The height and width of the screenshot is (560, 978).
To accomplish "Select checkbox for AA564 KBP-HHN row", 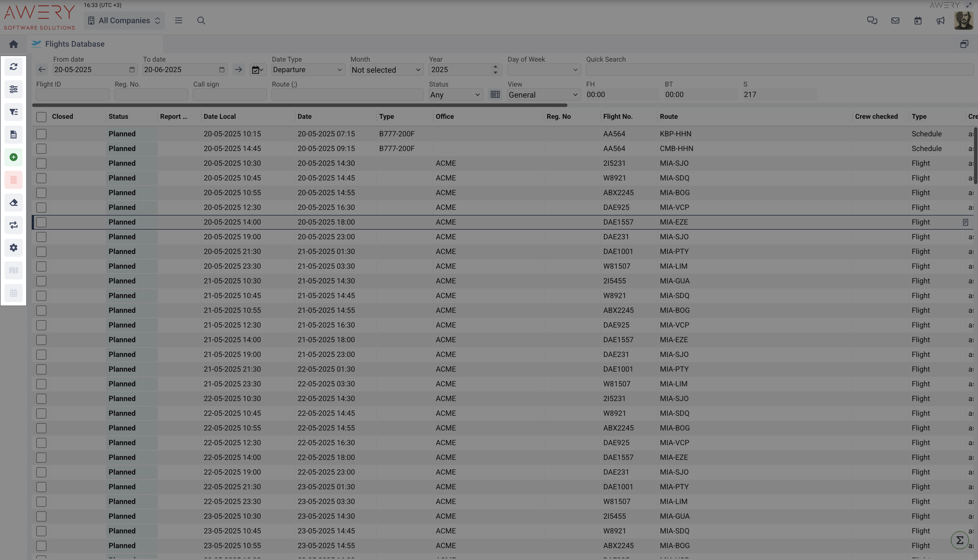I will point(41,134).
